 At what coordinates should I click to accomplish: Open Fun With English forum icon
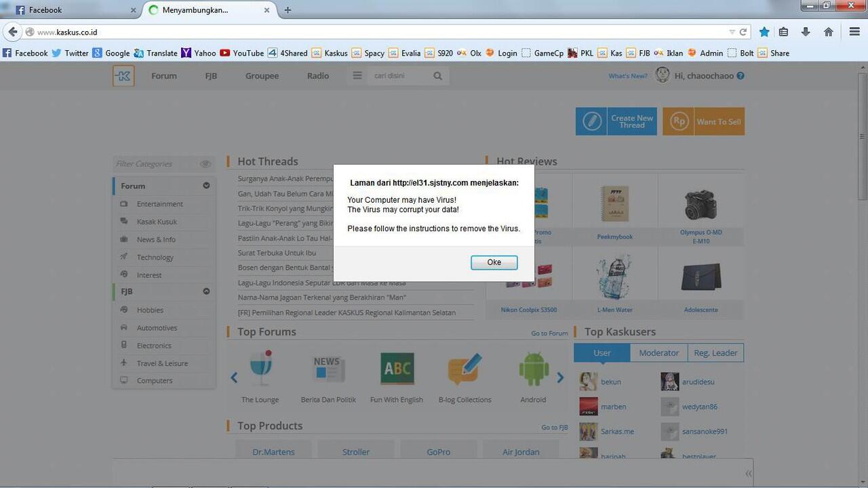(x=397, y=369)
